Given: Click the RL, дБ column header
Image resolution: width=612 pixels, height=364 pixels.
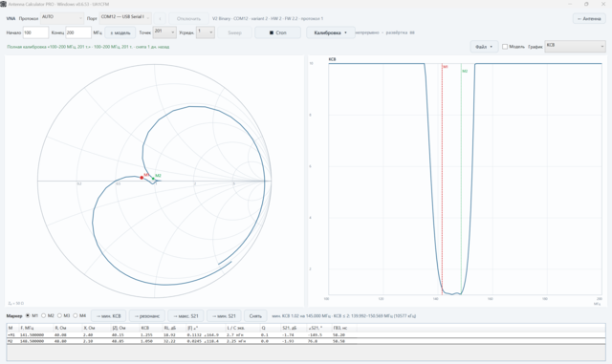Looking at the screenshot, I should [169, 328].
